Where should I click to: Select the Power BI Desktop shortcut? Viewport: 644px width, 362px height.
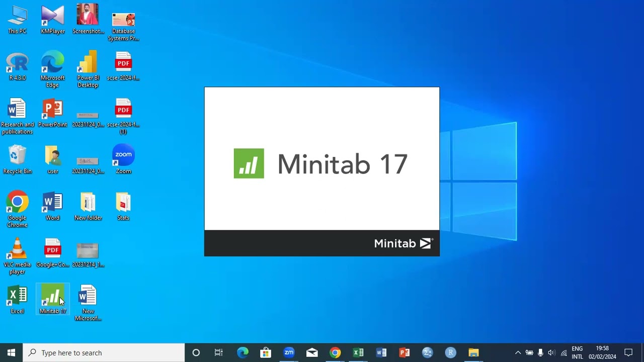point(88,69)
